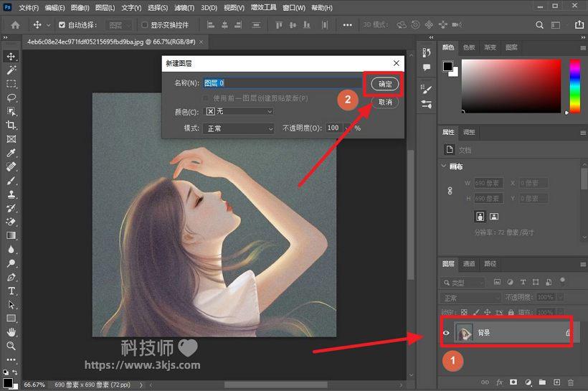Click the layer style fx icon

pos(500,382)
